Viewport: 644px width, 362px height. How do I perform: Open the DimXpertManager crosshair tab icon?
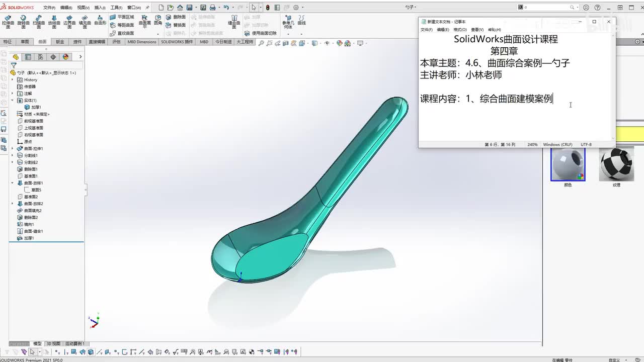point(53,57)
